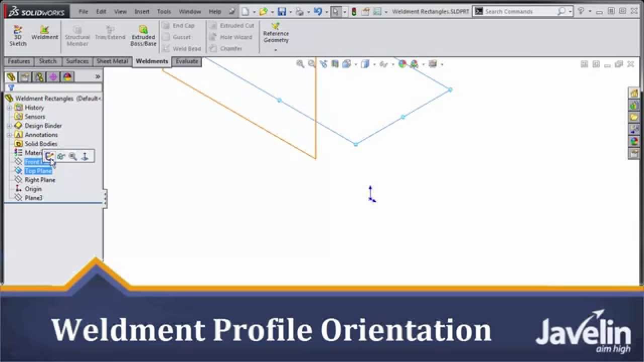Open the Reference Geometry tool

pyautogui.click(x=276, y=33)
